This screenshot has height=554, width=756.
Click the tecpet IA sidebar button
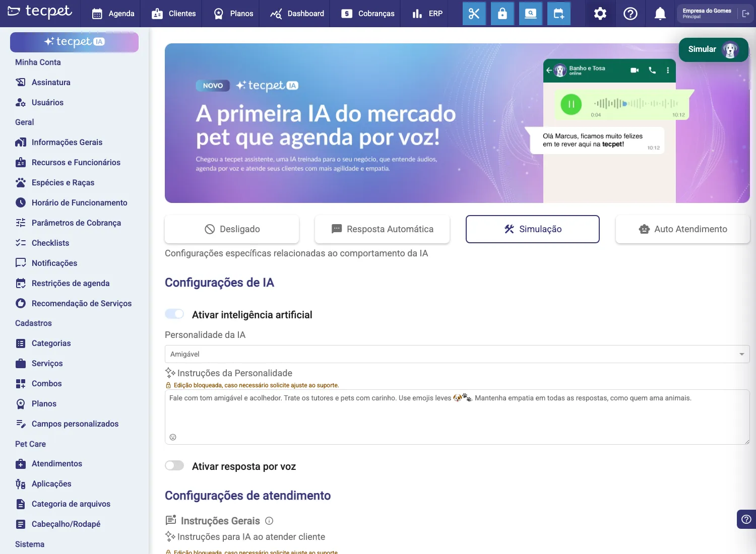[74, 42]
